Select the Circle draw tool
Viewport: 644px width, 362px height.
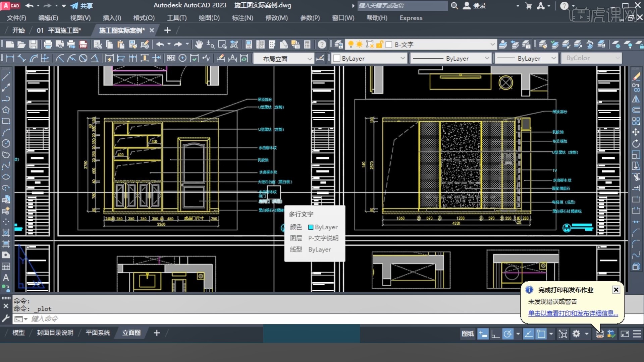(x=6, y=143)
